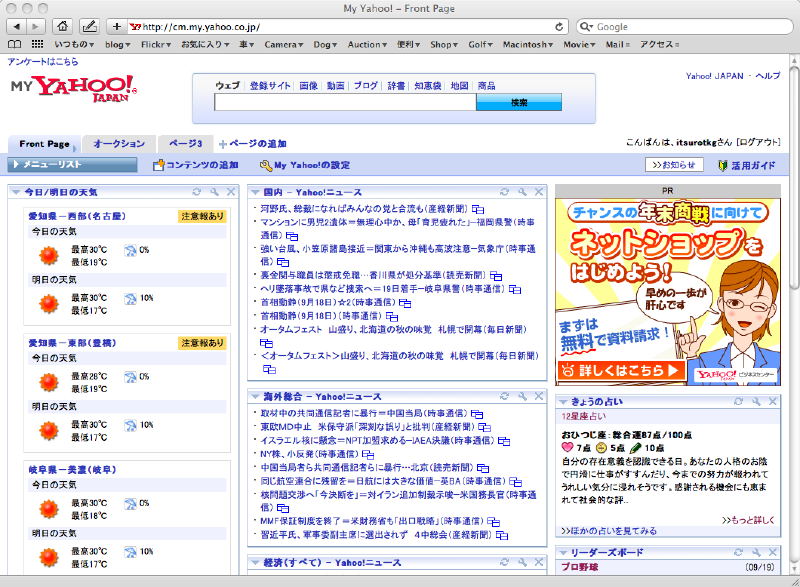Collapse the 経済(すべて) module triangle
800x587 pixels.
tap(255, 562)
